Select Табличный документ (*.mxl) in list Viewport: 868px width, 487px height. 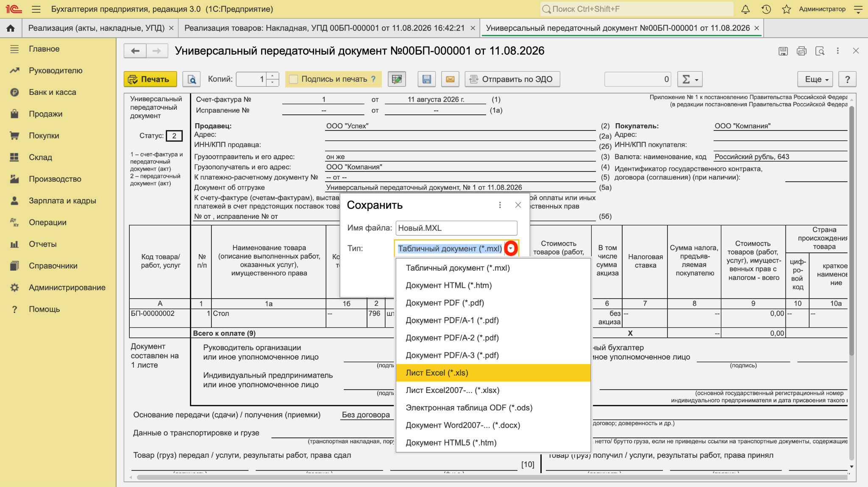pyautogui.click(x=493, y=268)
